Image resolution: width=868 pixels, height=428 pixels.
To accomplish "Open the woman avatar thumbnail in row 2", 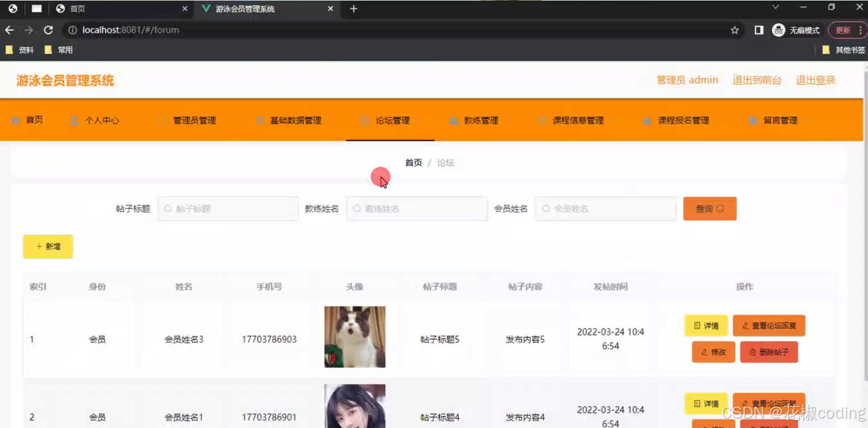I will [355, 406].
